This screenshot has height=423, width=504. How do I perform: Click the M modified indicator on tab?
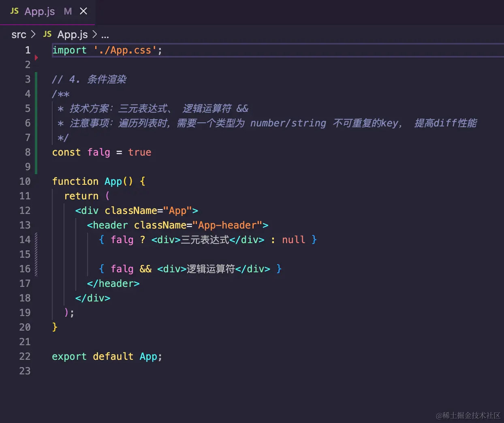(x=68, y=11)
